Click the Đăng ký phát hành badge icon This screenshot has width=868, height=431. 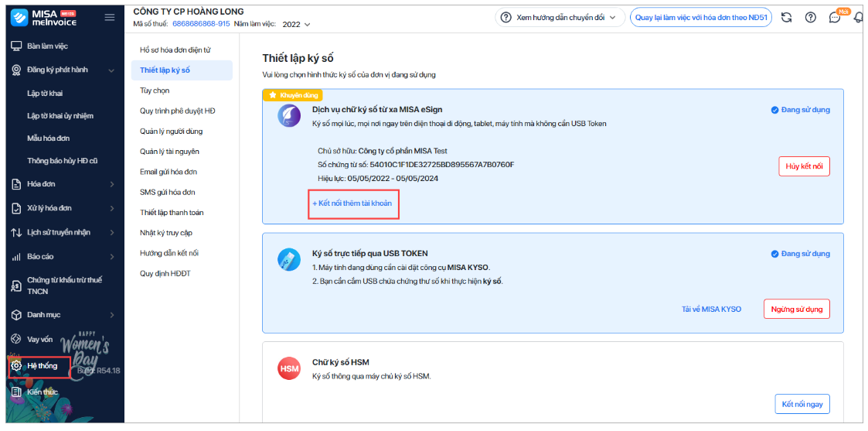(x=16, y=70)
